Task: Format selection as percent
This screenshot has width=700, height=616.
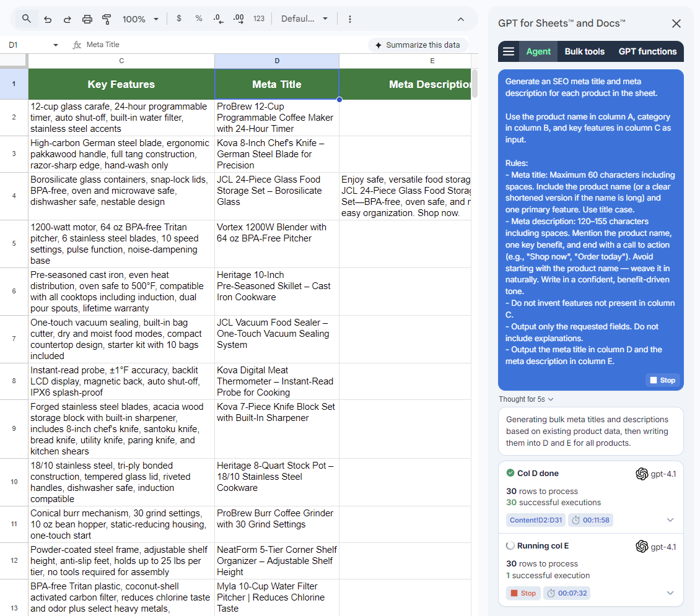Action: pyautogui.click(x=198, y=19)
